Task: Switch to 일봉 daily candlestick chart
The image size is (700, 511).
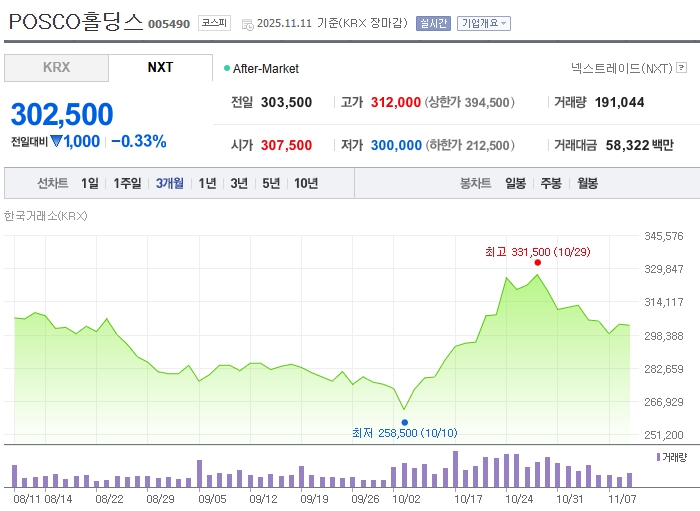Action: pyautogui.click(x=515, y=183)
